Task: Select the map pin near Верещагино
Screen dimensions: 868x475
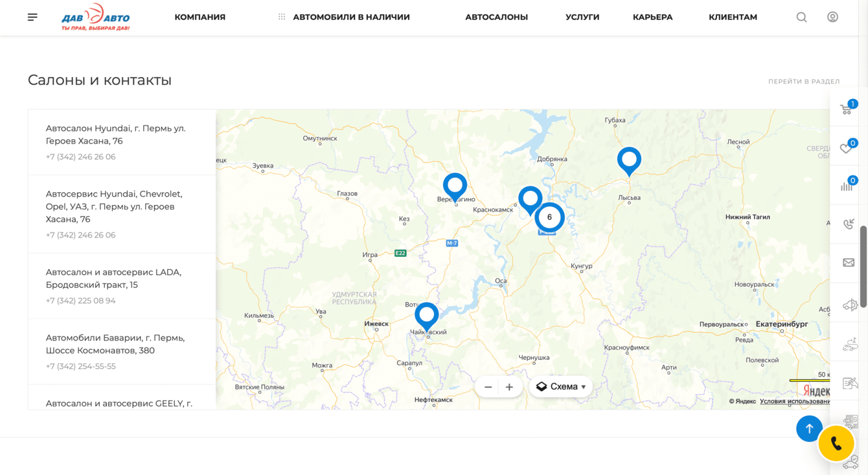Action: pyautogui.click(x=455, y=188)
